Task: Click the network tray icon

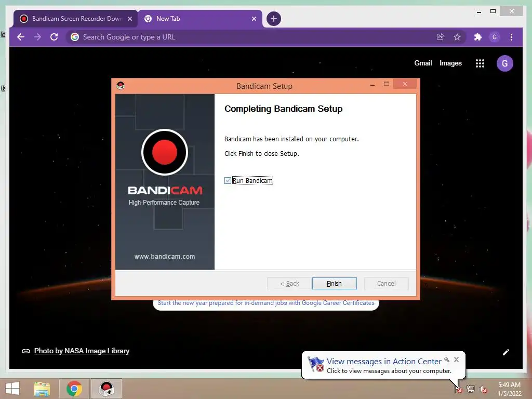Action: (x=471, y=389)
